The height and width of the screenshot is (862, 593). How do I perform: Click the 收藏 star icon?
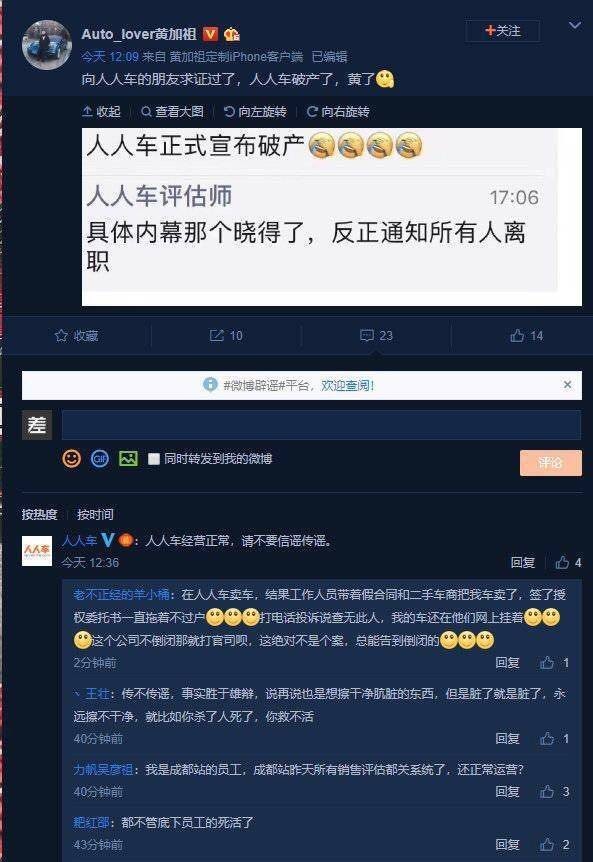(61, 335)
